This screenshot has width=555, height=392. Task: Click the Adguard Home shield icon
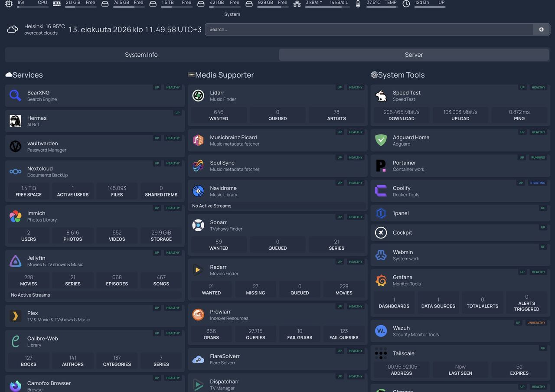tap(381, 140)
